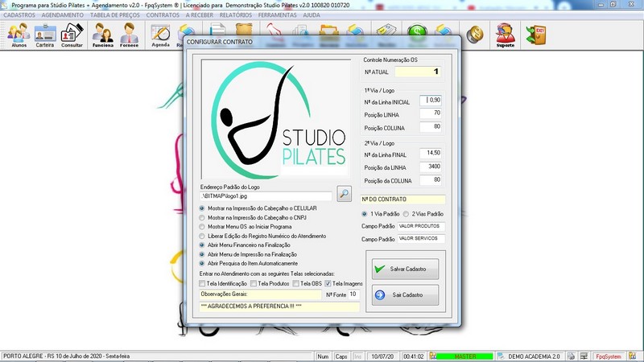Check the Tela Identificação box
Screen dimensions: 644x362
202,284
